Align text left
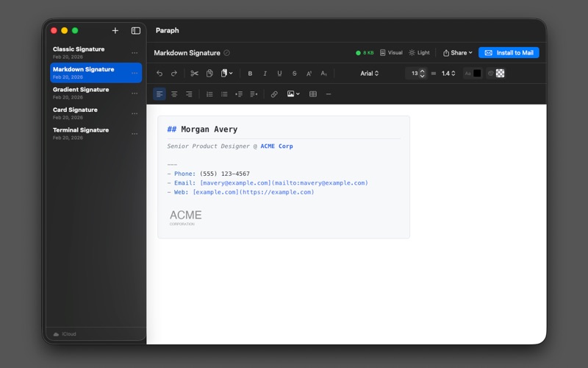The image size is (588, 368). [x=159, y=94]
